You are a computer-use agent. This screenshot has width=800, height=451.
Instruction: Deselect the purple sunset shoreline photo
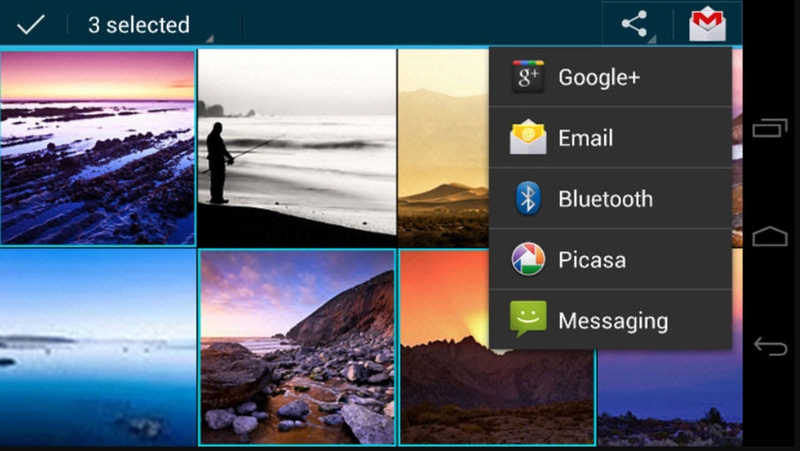97,147
